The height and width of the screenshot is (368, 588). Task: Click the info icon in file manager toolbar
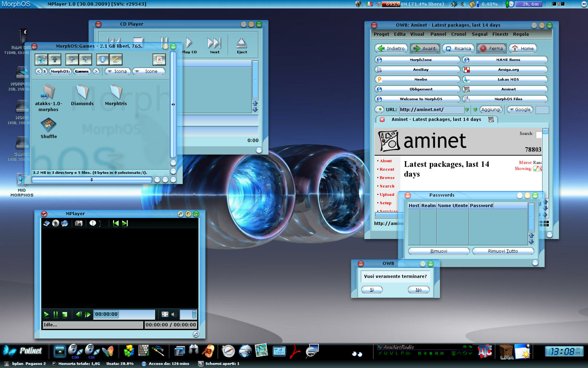(103, 60)
